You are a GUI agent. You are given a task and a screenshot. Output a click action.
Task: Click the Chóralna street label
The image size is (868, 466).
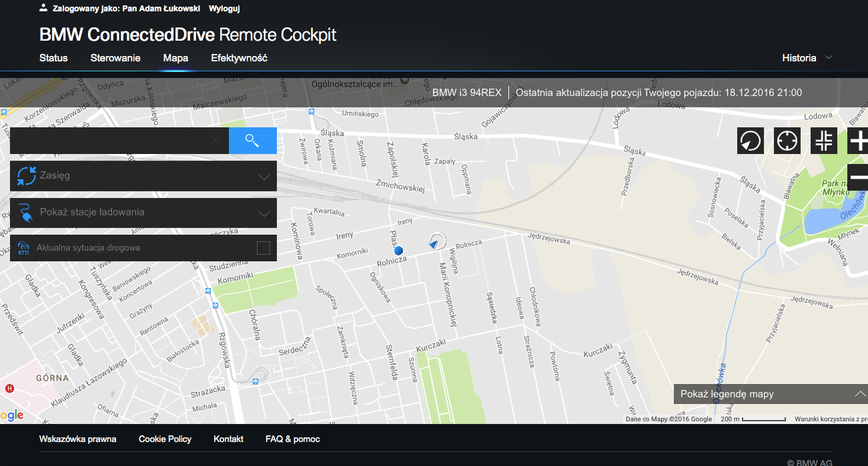coord(254,325)
